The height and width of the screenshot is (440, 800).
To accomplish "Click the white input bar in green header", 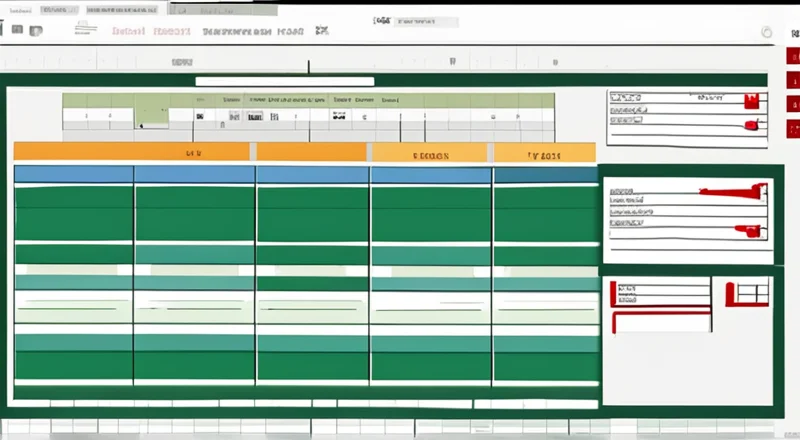I will (x=284, y=81).
